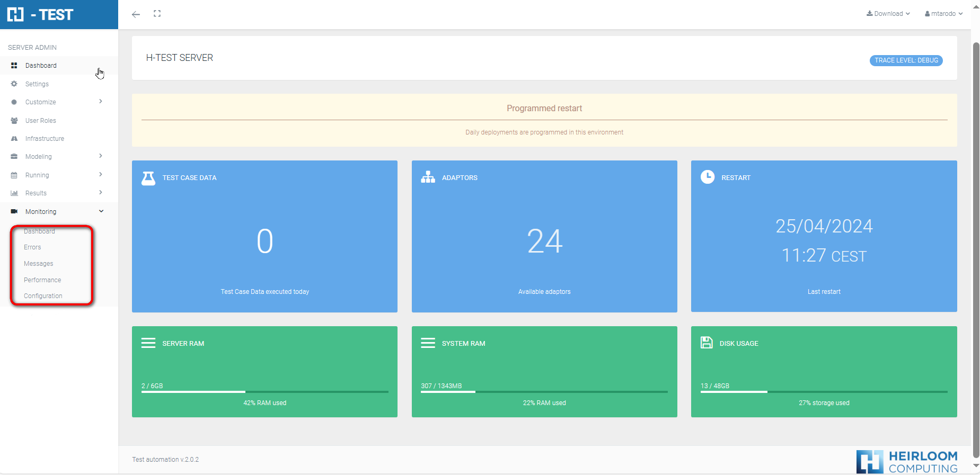Select Performance in Monitoring submenu
This screenshot has width=980, height=475.
click(42, 280)
